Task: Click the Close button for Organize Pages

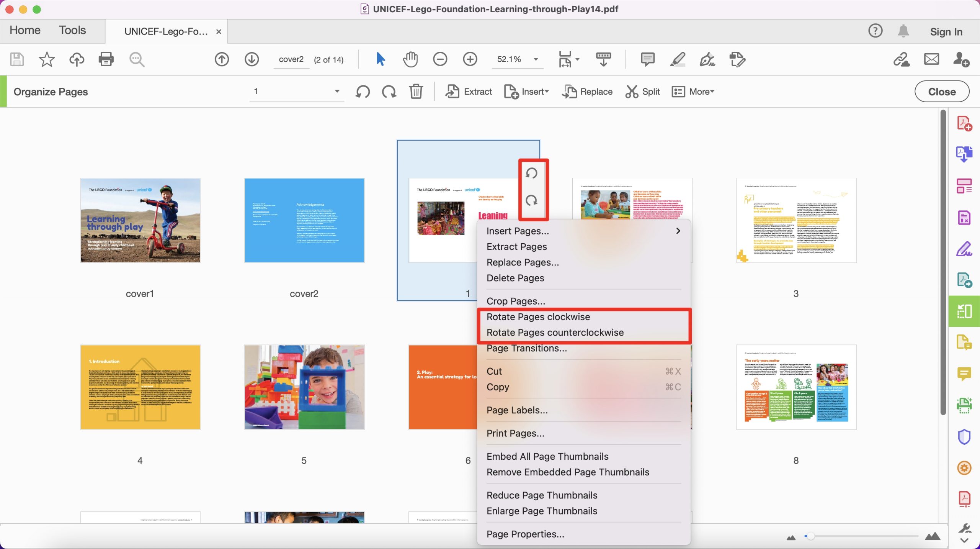Action: point(942,92)
